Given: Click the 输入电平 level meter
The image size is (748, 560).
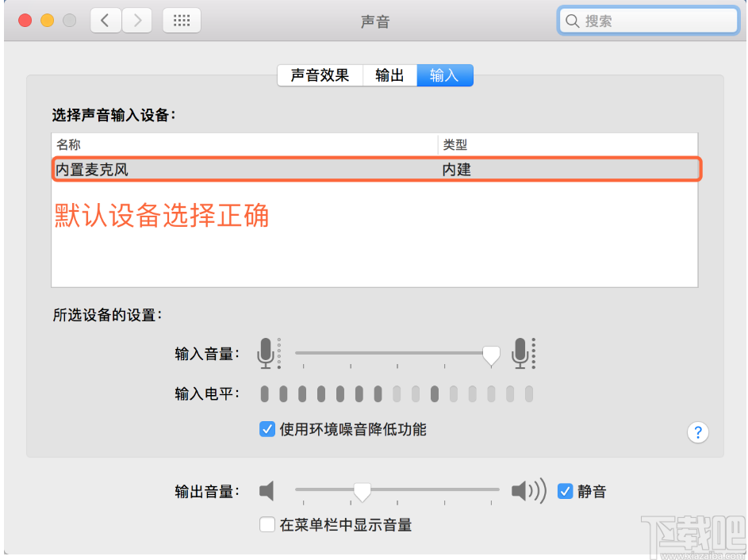Looking at the screenshot, I should coord(397,394).
